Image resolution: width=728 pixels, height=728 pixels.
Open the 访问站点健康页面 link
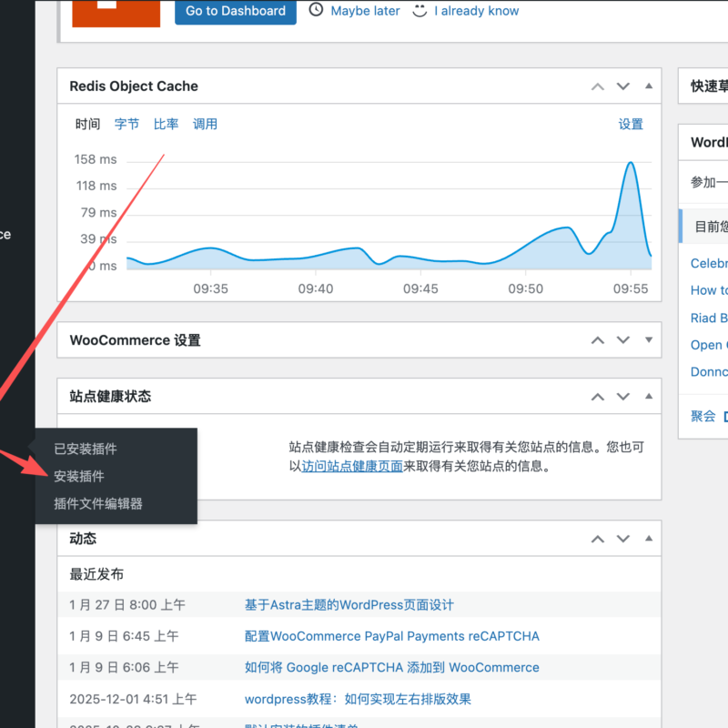click(352, 467)
